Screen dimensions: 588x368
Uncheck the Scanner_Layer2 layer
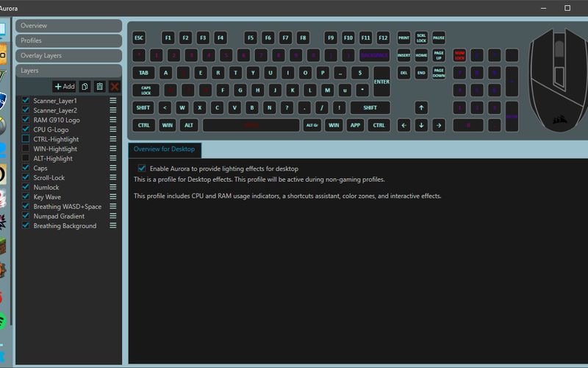(x=26, y=110)
